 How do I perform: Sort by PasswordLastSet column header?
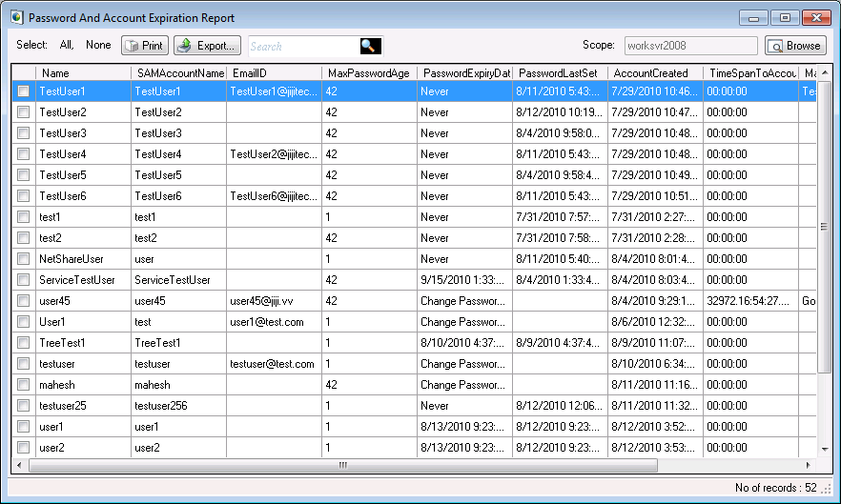click(x=560, y=73)
